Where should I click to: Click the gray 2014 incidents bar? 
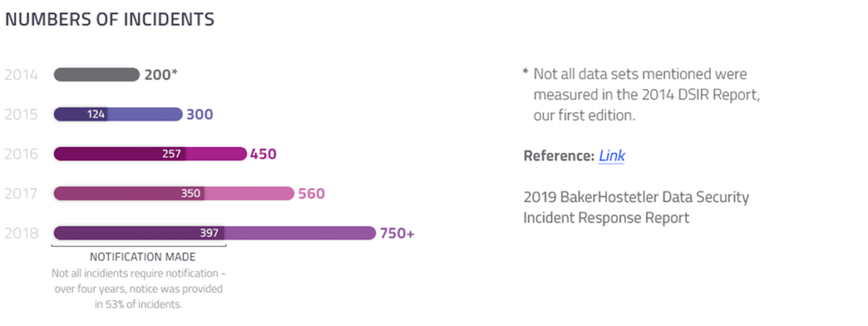[x=97, y=75]
